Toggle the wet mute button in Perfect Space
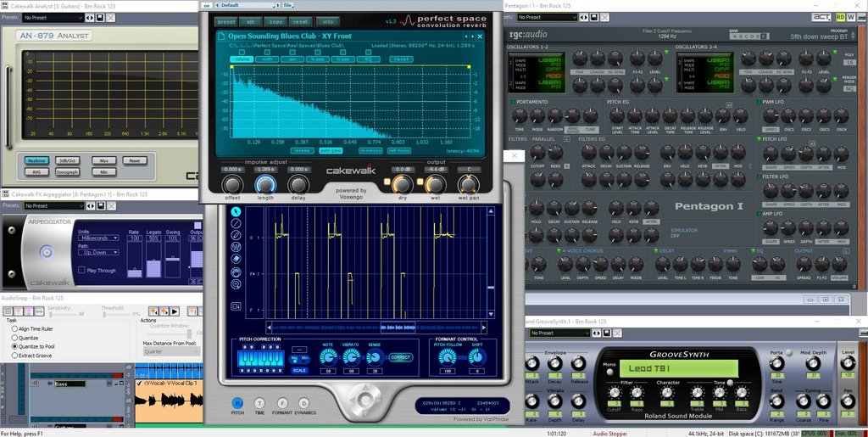This screenshot has width=868, height=437. click(x=420, y=181)
